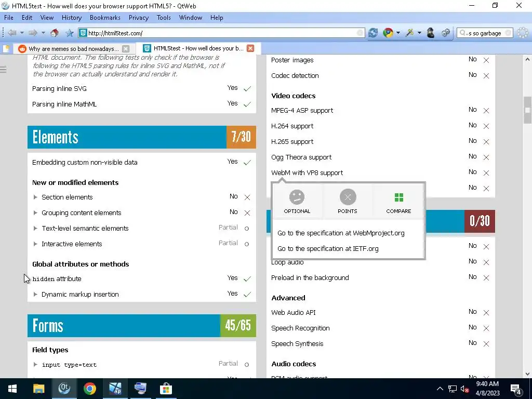
Task: Open the Back history dropdown arrow
Action: click(x=22, y=33)
